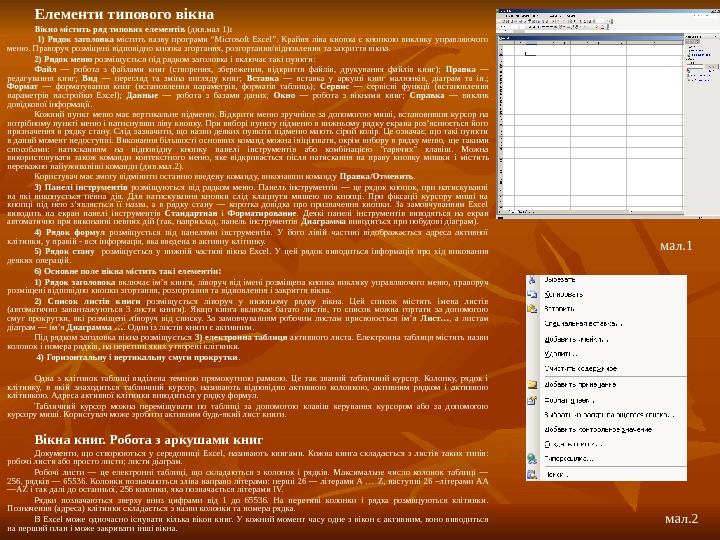Select Добавить примечание in the context menu
720x540 pixels.
click(580, 385)
